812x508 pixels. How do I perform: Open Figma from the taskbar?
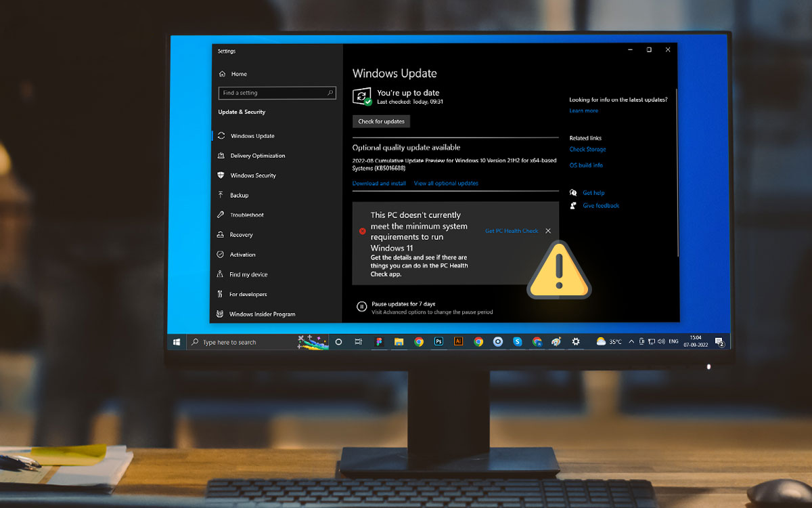coord(379,342)
